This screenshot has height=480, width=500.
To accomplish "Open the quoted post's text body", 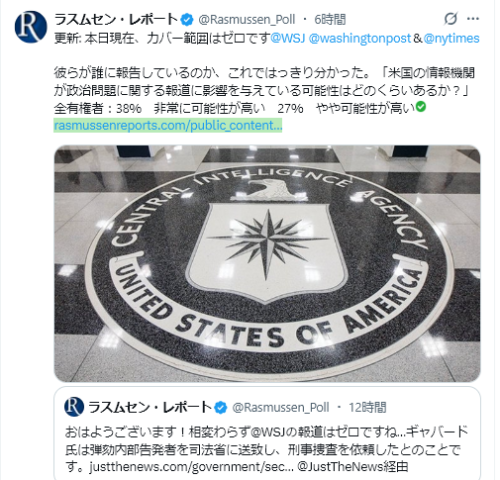I will pyautogui.click(x=267, y=449).
